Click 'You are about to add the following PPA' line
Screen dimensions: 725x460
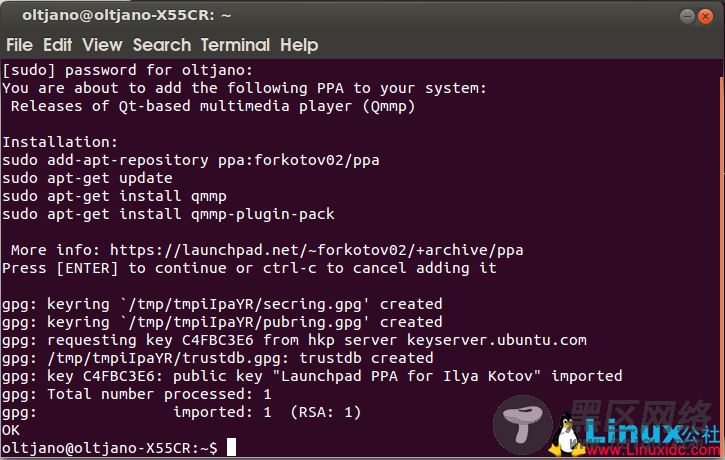244,88
